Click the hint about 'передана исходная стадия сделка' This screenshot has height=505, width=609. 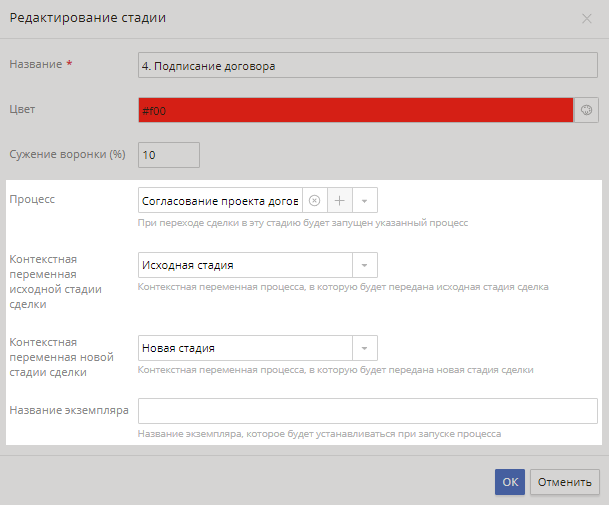point(343,287)
